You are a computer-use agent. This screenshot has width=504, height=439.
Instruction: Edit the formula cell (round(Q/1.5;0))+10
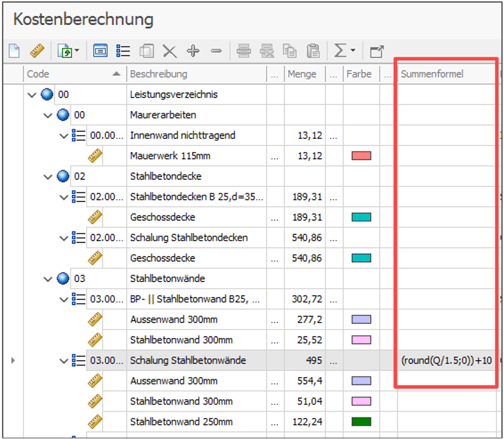point(446,361)
